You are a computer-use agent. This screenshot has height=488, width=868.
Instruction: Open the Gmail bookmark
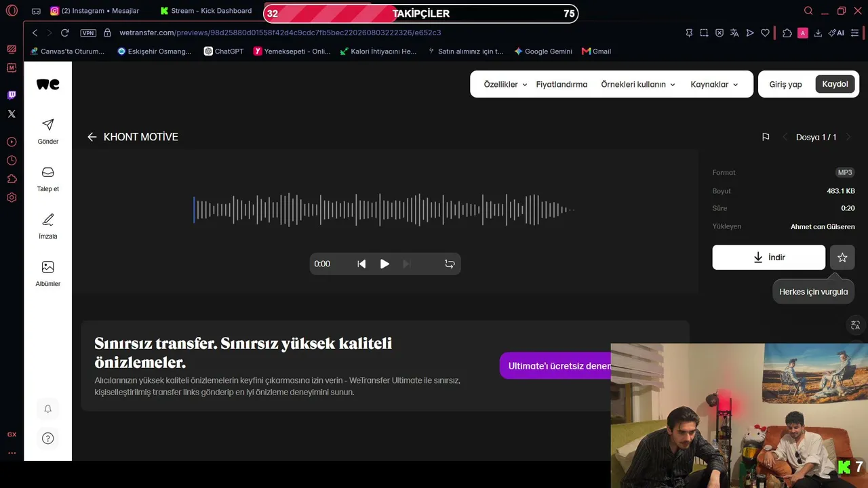(x=597, y=52)
